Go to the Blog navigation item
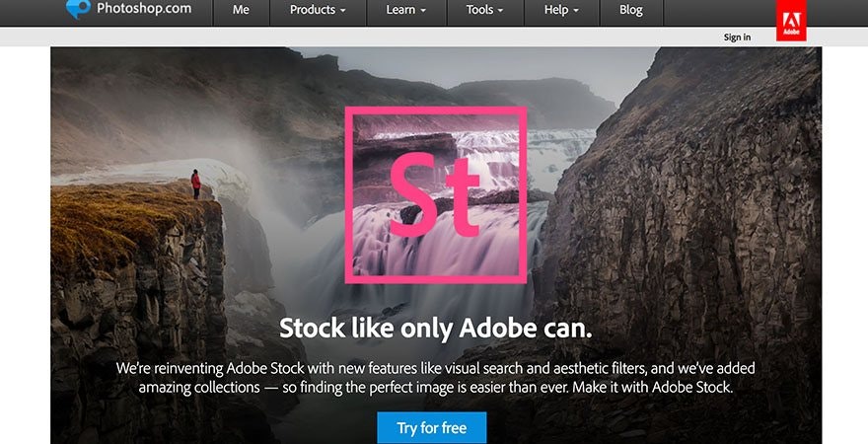This screenshot has width=868, height=444. (631, 11)
